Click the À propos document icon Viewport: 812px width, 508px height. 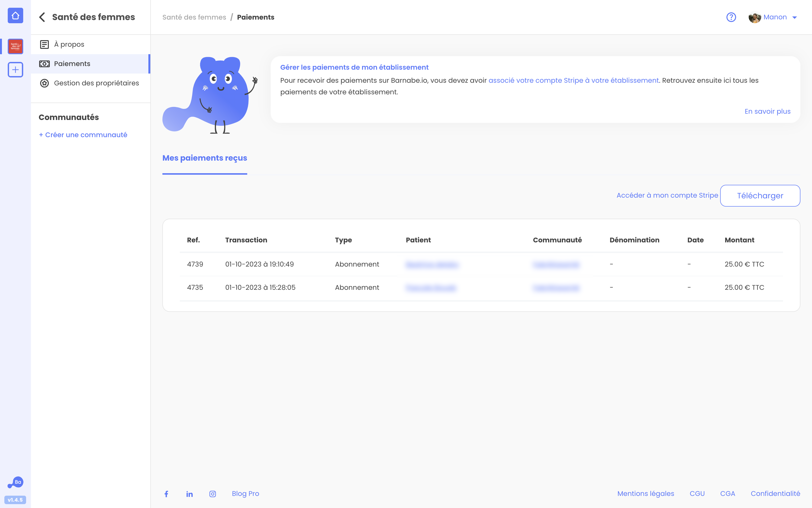(x=44, y=44)
